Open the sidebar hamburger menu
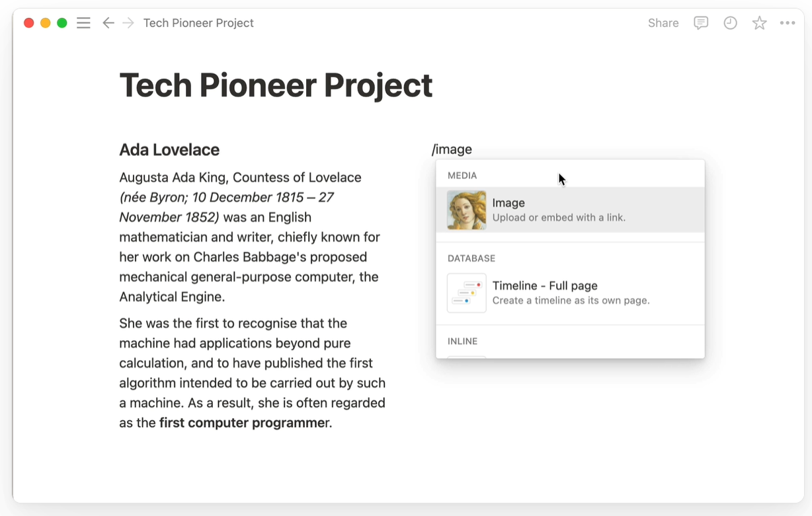The height and width of the screenshot is (516, 812). [x=83, y=23]
